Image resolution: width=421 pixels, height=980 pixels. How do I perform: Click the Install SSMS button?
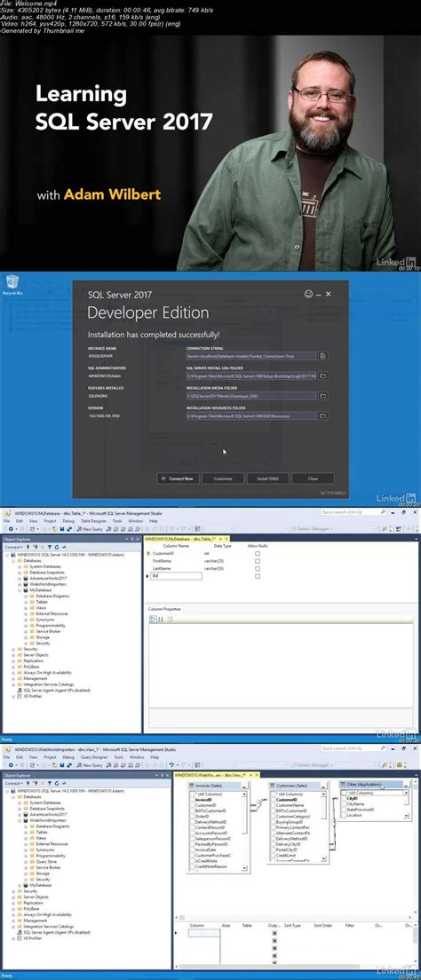pos(267,478)
